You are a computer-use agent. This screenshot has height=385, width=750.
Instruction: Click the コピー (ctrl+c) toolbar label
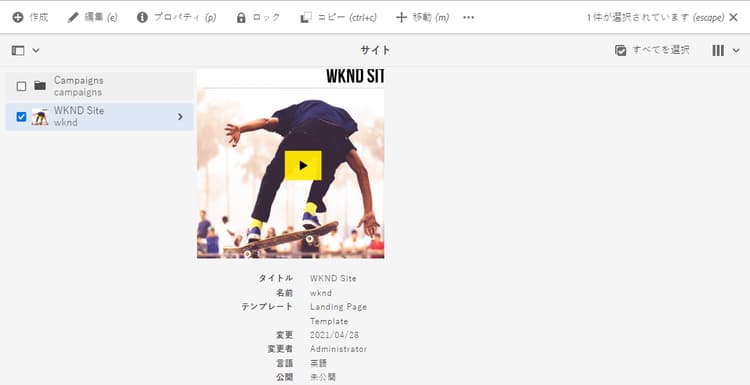pos(347,18)
